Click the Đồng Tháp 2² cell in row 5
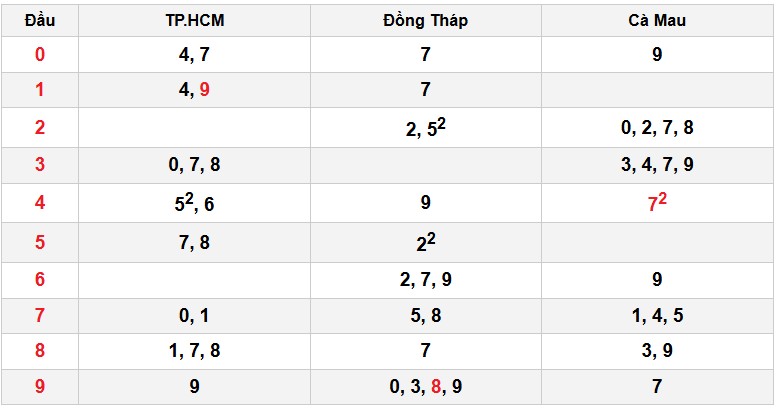The image size is (777, 409). [425, 242]
